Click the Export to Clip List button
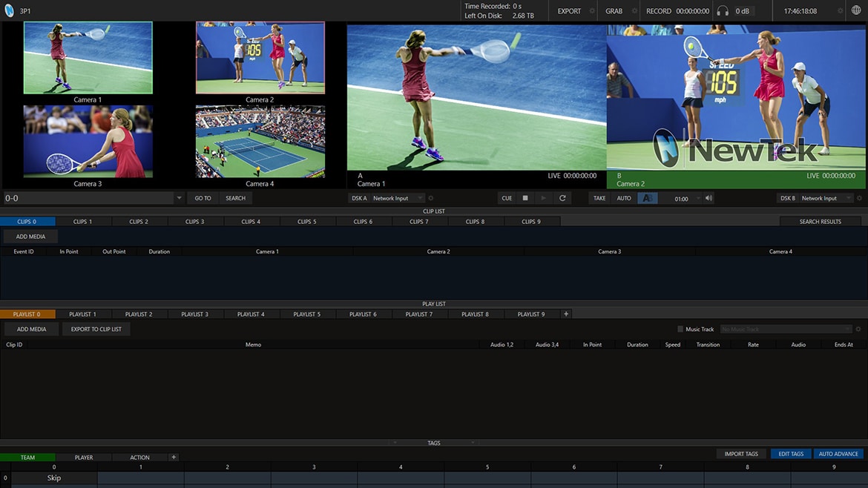Image resolution: width=868 pixels, height=488 pixels. click(96, 329)
